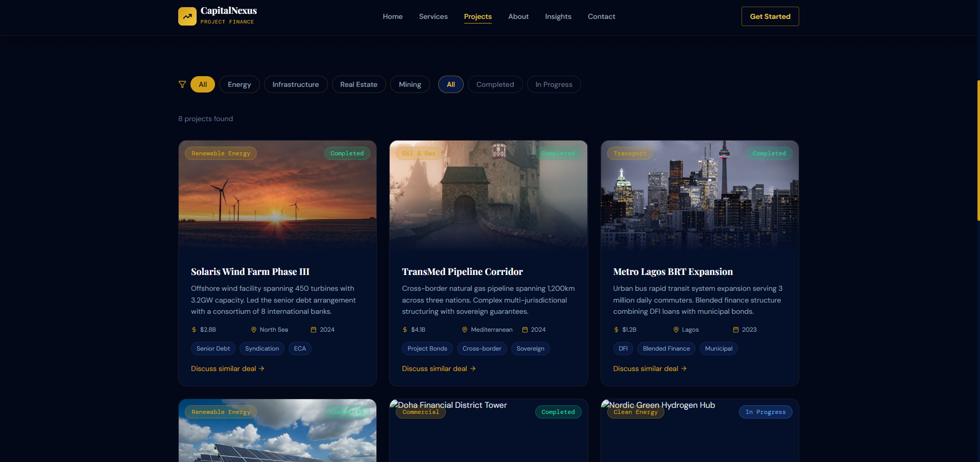Open the filter funnel icon

182,84
